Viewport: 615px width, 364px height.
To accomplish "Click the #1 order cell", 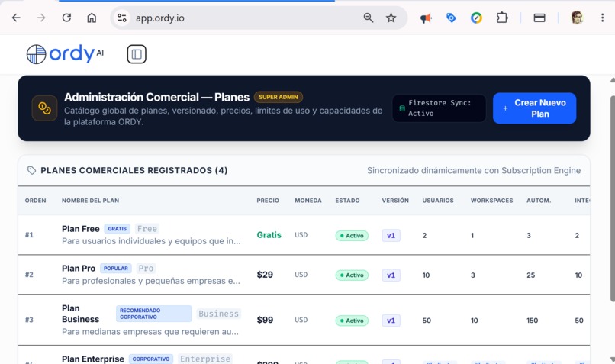I will click(x=29, y=235).
